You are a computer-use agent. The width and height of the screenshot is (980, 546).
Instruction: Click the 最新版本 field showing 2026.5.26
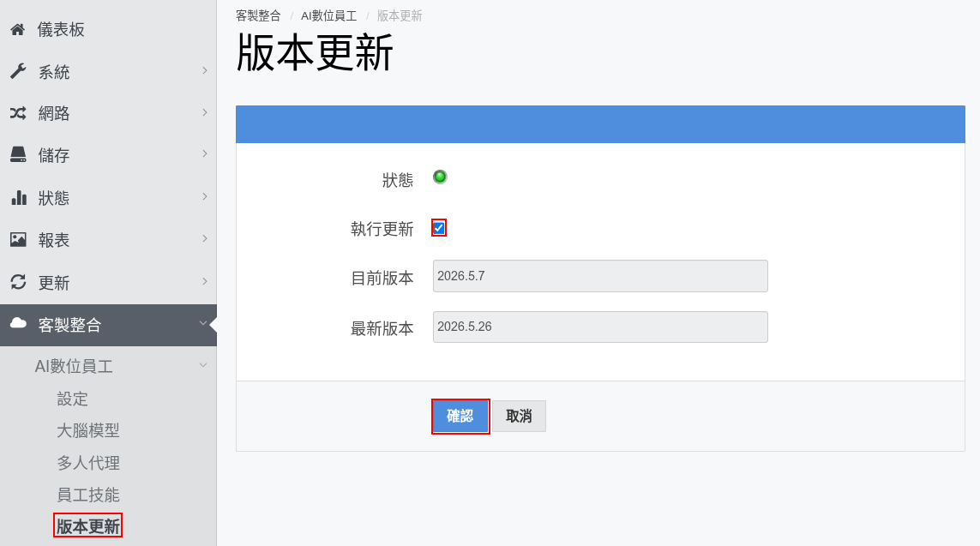tap(600, 327)
